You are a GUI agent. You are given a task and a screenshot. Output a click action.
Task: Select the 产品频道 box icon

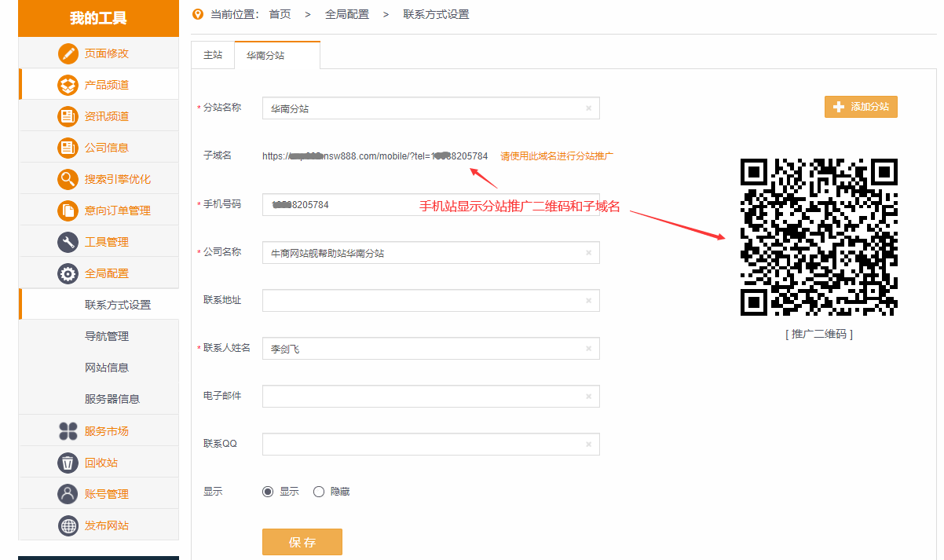click(x=68, y=85)
